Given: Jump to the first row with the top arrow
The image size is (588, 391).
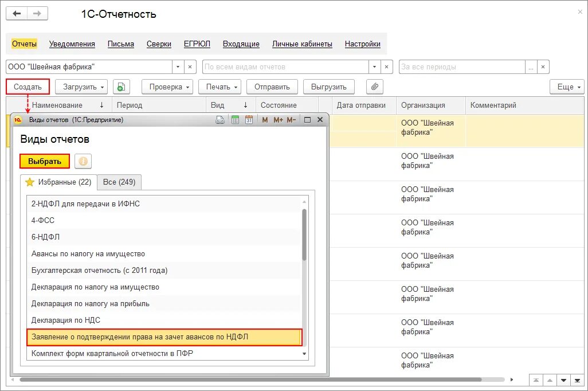Looking at the screenshot, I should click(536, 380).
